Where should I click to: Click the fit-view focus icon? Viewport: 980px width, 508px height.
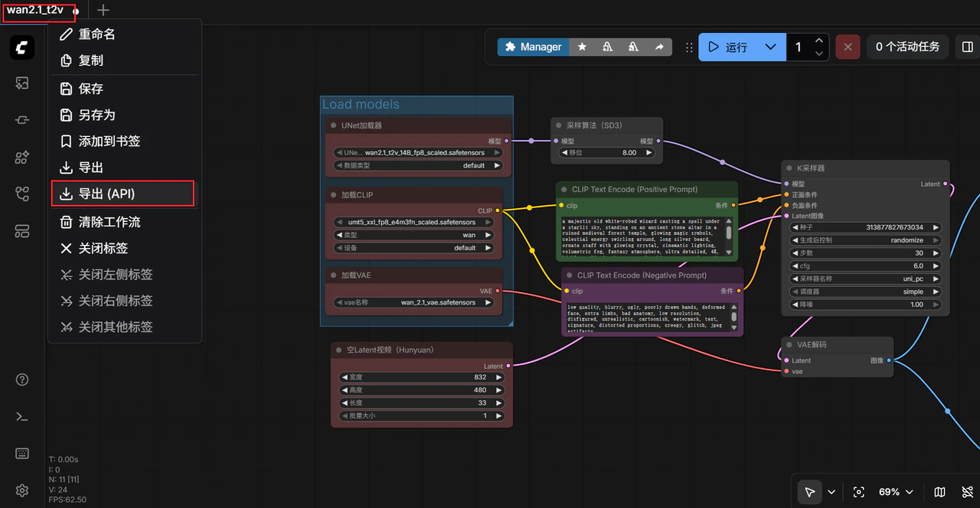pos(859,492)
